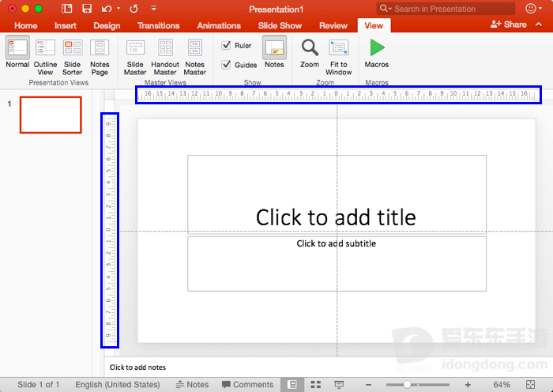Open the Transitions tab

click(x=158, y=25)
